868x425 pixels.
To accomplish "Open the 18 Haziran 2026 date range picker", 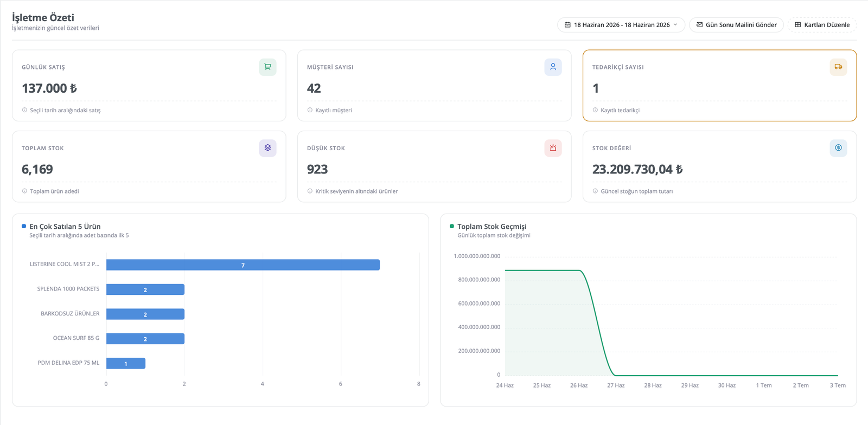I will click(x=621, y=25).
